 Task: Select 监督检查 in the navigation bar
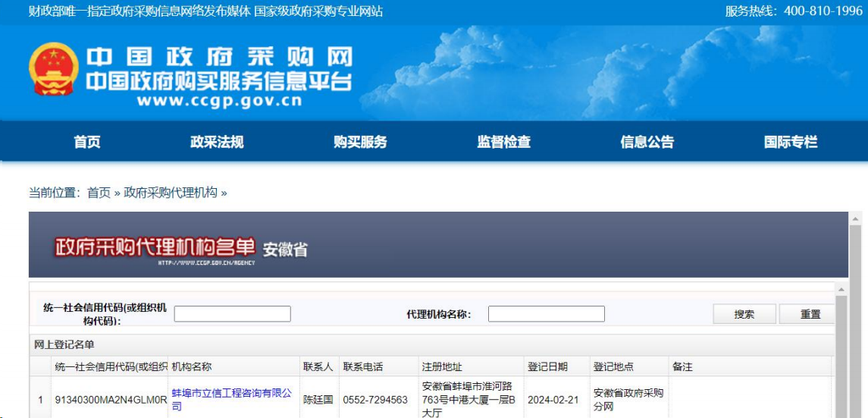[x=503, y=142]
